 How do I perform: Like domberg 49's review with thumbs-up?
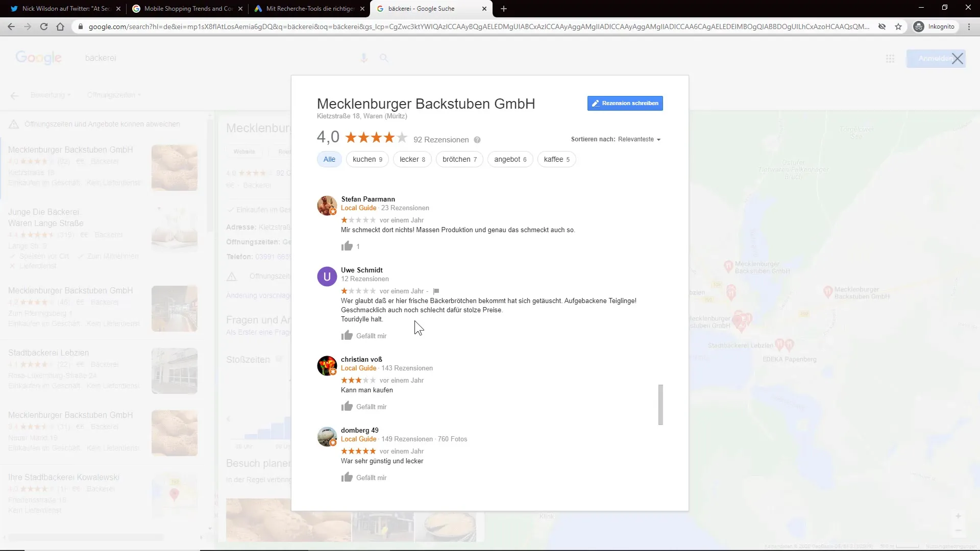click(x=347, y=477)
